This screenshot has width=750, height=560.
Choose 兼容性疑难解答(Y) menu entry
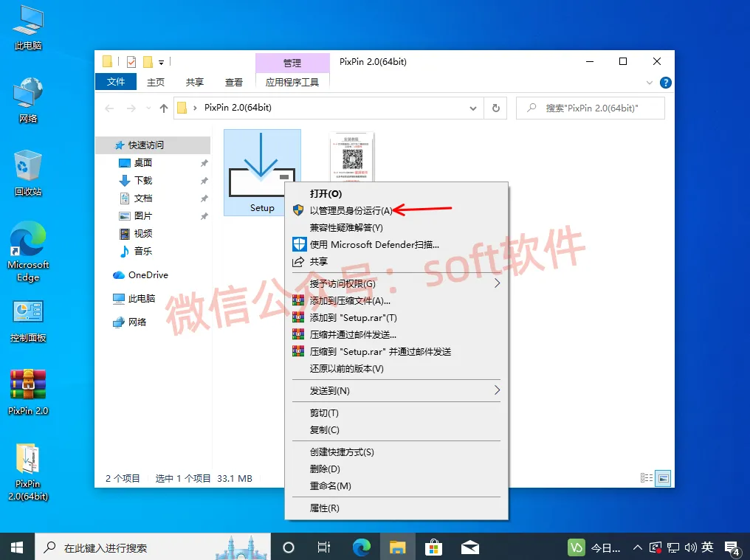346,228
